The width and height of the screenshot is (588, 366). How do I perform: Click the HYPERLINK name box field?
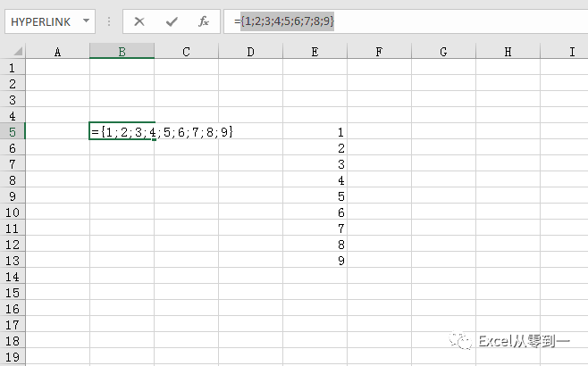(50, 21)
